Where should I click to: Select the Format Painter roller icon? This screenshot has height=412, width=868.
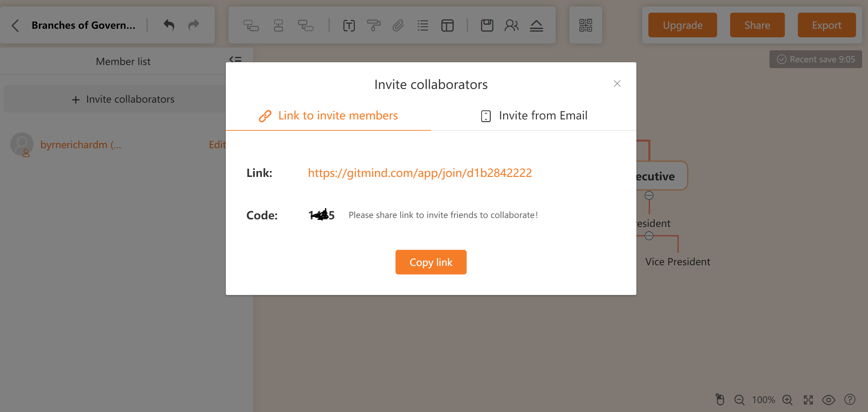pos(374,25)
